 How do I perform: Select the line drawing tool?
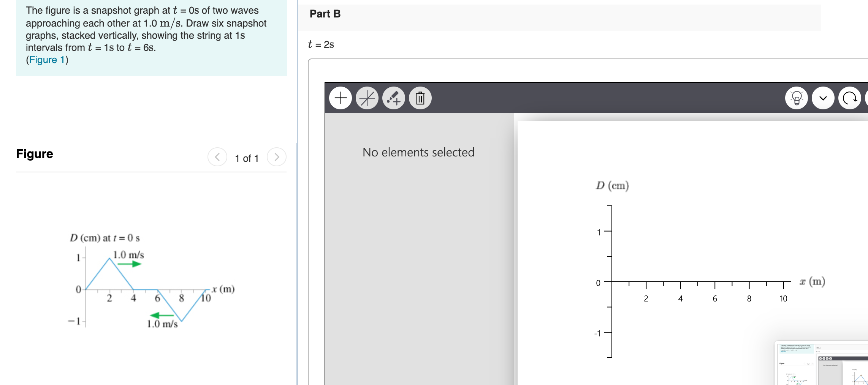(367, 98)
